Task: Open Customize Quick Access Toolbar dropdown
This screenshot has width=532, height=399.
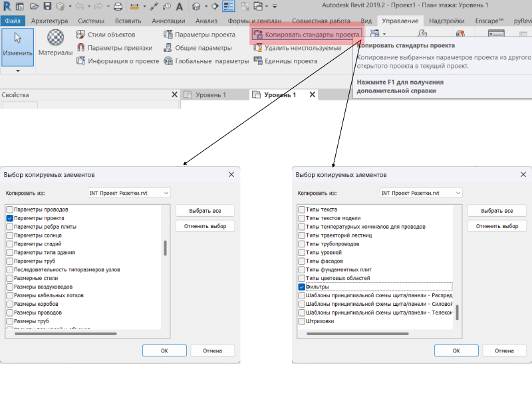Action: click(275, 6)
